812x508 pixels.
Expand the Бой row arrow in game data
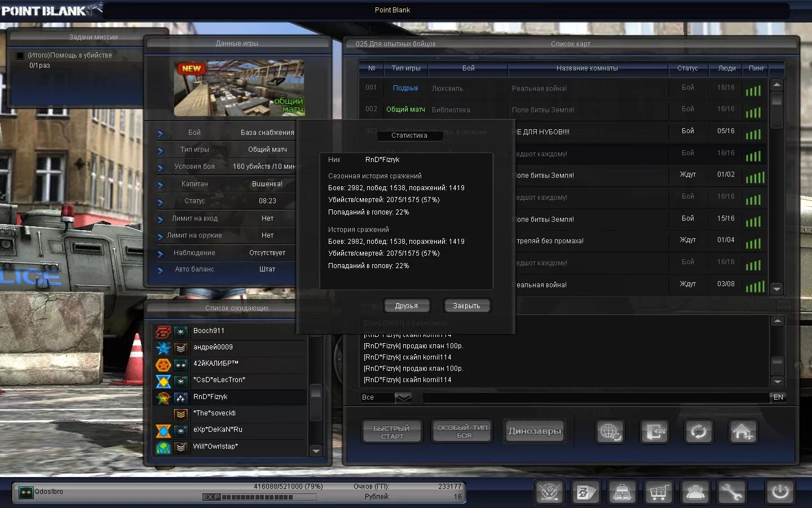(161, 132)
